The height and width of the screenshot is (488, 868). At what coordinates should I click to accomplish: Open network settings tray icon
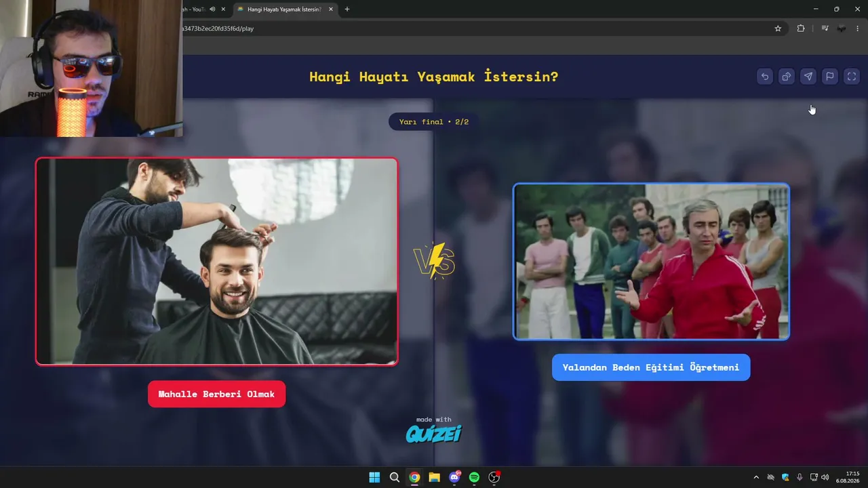click(x=814, y=477)
